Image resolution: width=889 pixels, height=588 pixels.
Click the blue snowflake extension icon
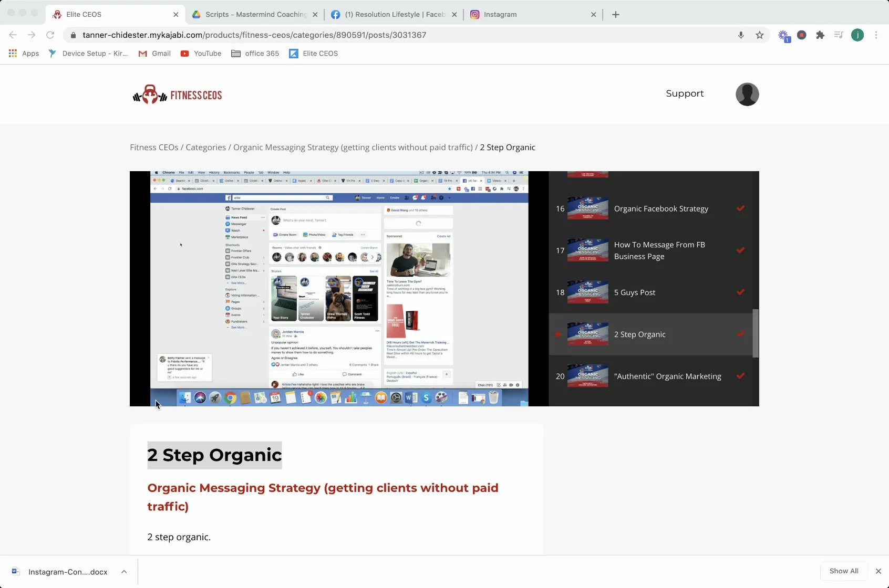(784, 36)
